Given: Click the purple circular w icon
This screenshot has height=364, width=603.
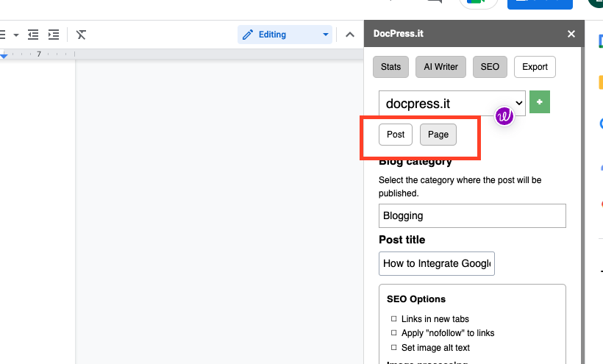Looking at the screenshot, I should tap(504, 115).
